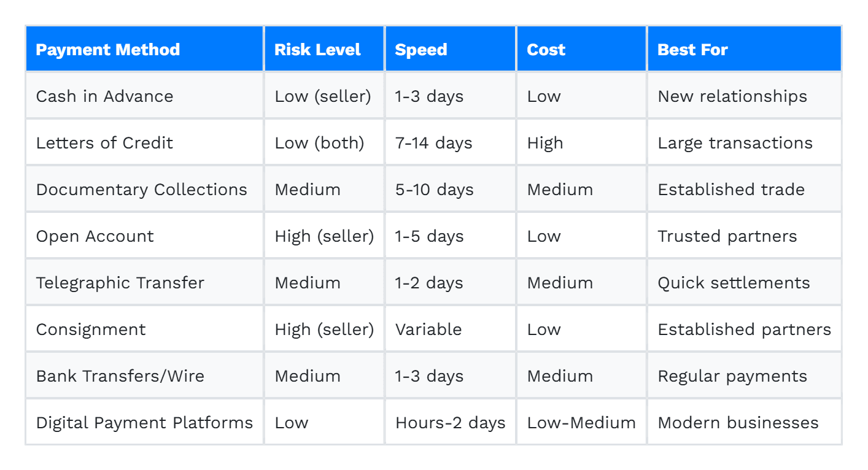Image resolution: width=868 pixels, height=470 pixels.
Task: Click the Consignment row label
Action: [x=145, y=329]
